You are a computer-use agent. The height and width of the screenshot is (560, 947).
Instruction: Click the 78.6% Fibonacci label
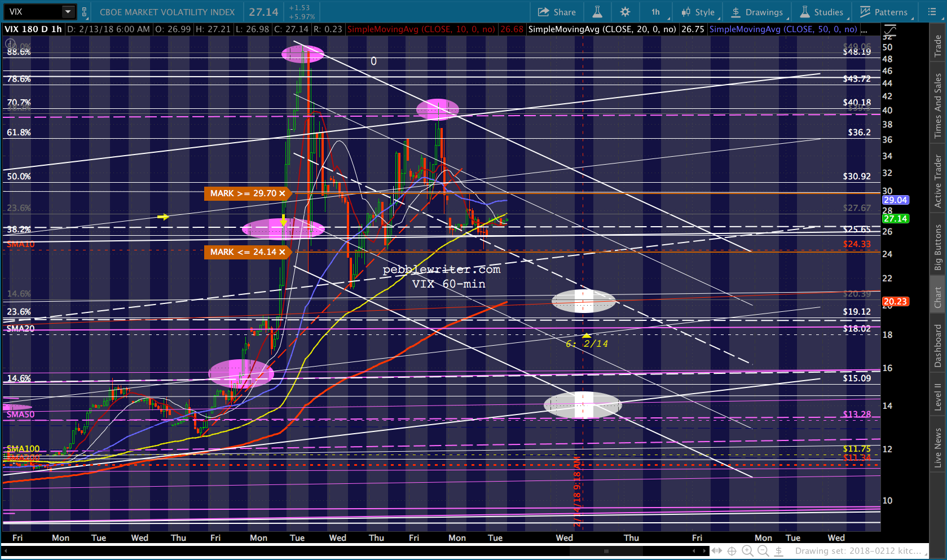coord(19,79)
